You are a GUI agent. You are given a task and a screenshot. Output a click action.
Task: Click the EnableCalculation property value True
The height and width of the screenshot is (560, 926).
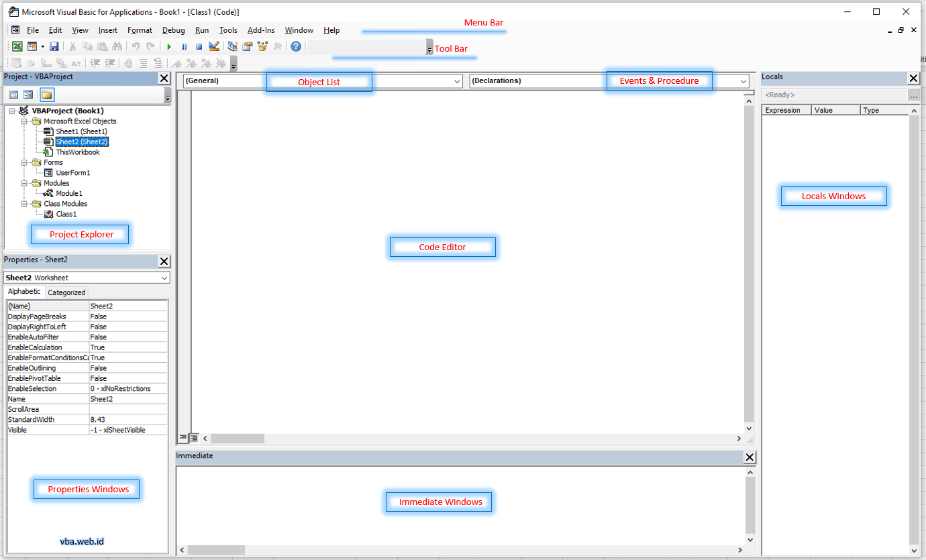click(128, 347)
